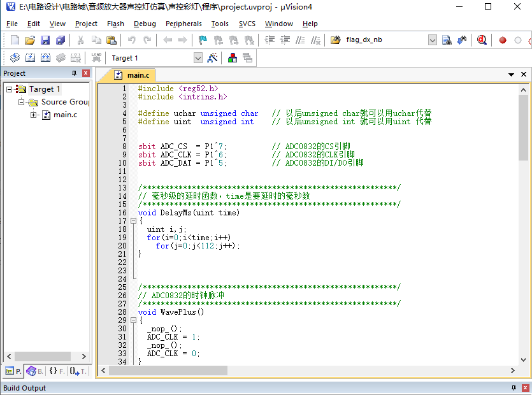Insert or remove a bookmark flag

tap(203, 40)
